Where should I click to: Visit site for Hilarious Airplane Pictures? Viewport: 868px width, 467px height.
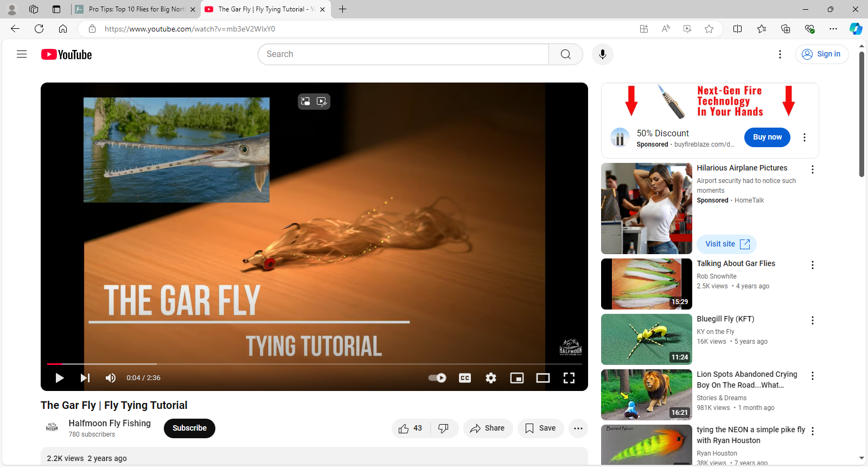[x=727, y=244]
